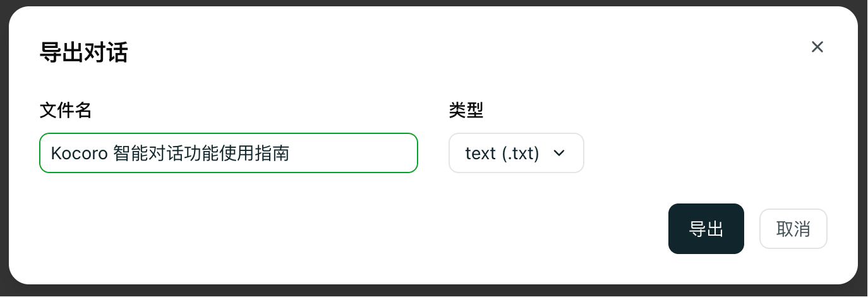The width and height of the screenshot is (868, 297).
Task: Click the 文件名 label
Action: (66, 111)
